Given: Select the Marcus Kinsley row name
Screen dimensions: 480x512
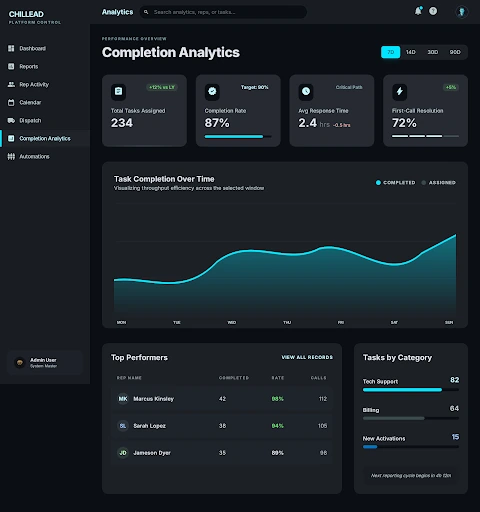Looking at the screenshot, I should tap(154, 399).
